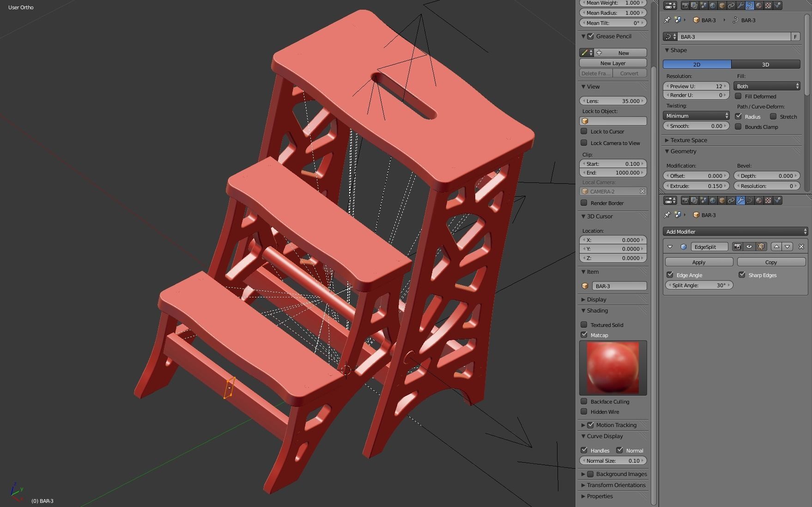Open the red matcap preview thumbnail
Viewport: 812px width, 507px height.
tap(613, 368)
